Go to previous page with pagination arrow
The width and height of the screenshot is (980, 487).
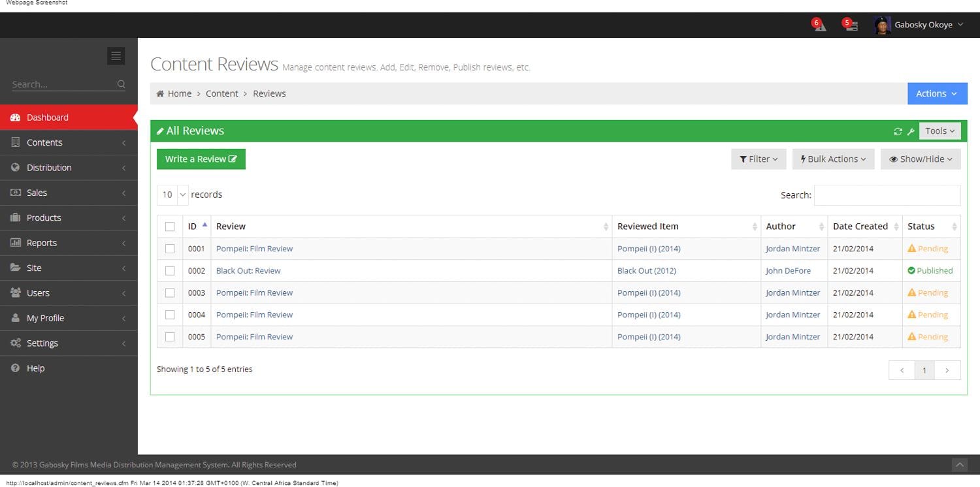[x=902, y=370]
